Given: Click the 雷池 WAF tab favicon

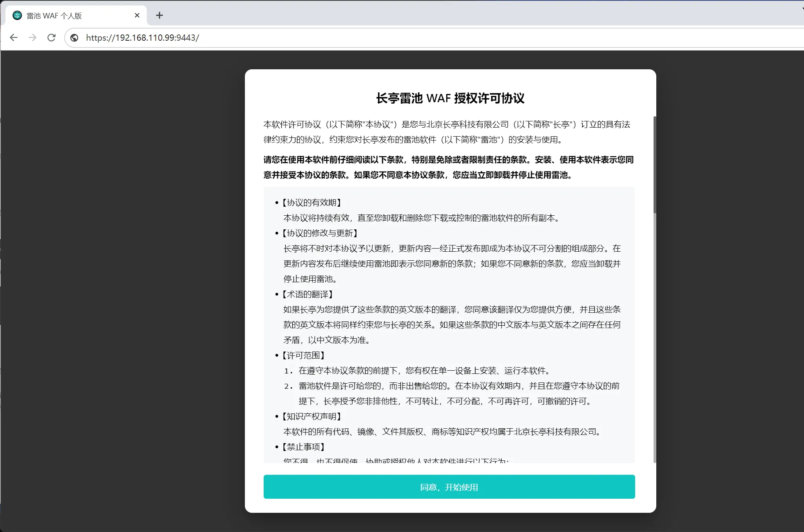Looking at the screenshot, I should [17, 15].
